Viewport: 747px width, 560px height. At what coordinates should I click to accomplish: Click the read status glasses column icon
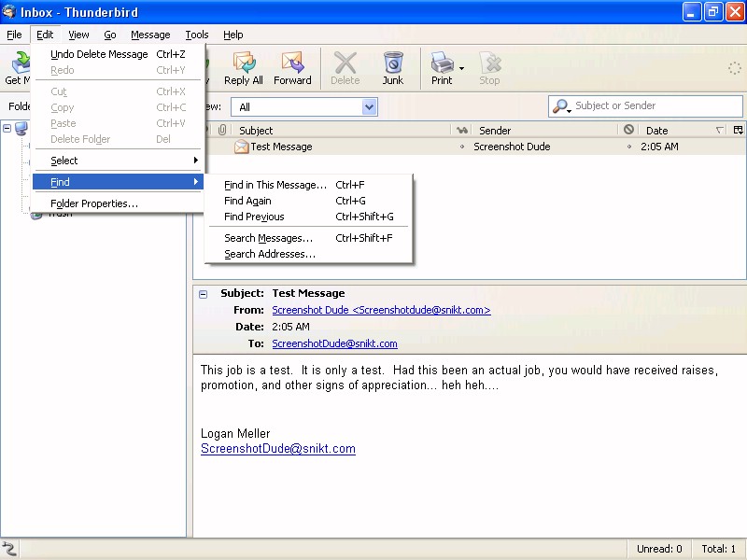click(x=461, y=130)
